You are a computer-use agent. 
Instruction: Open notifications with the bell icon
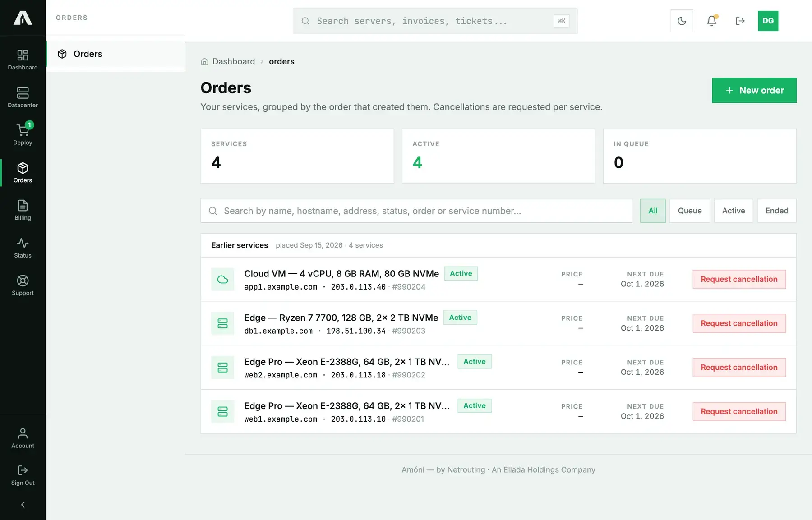coord(711,21)
